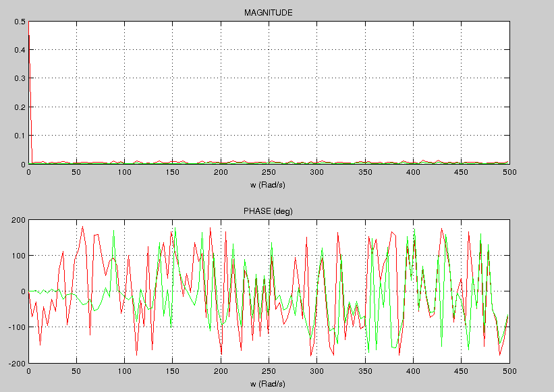Select x-axis tick 350 below the phase plot
The image size is (554, 392).
tap(365, 371)
